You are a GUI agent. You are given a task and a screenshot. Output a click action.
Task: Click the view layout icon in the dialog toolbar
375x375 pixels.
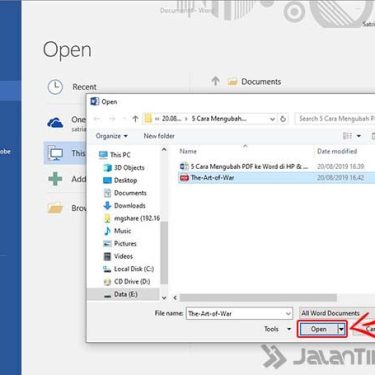pos(347,136)
